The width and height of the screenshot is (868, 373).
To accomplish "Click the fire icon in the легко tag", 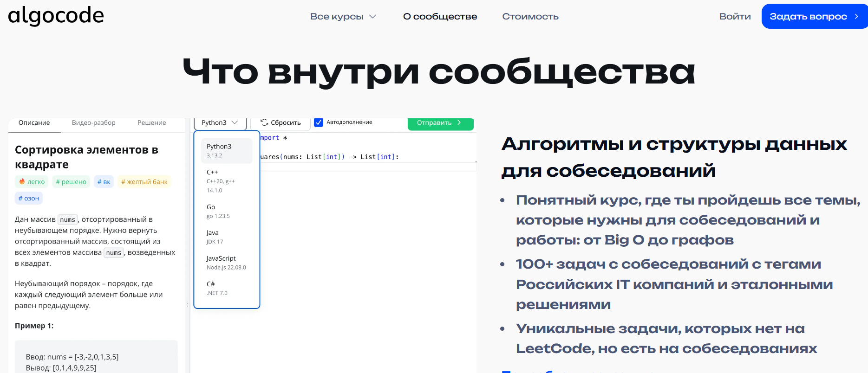I will point(22,181).
